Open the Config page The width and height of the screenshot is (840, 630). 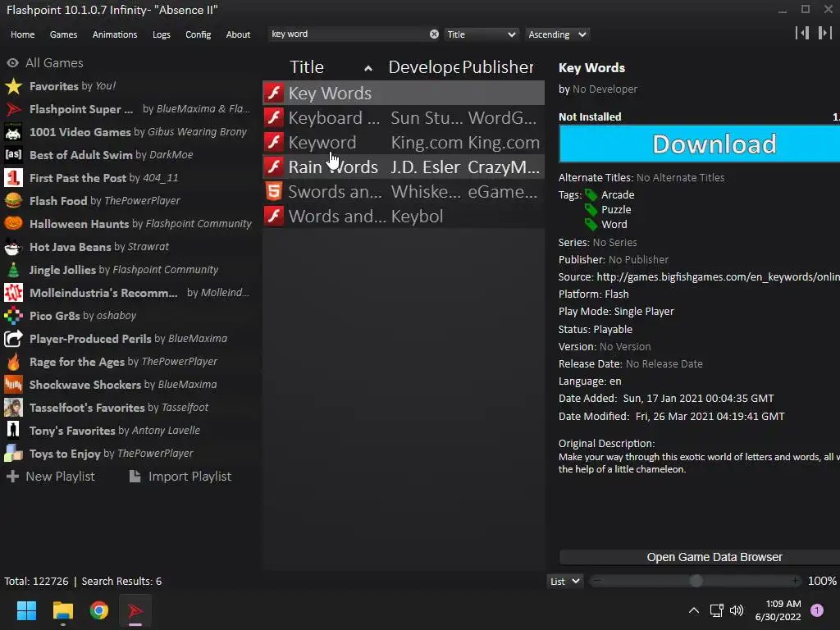(x=199, y=34)
